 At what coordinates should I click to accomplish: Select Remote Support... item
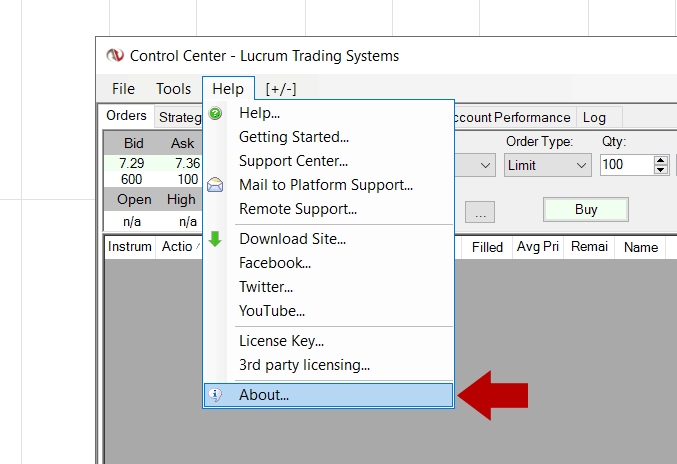point(328,209)
